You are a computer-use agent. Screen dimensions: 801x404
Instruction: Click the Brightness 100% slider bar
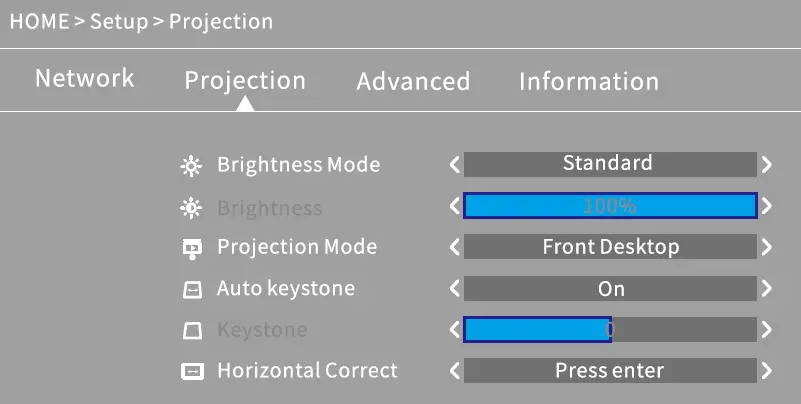click(x=610, y=206)
